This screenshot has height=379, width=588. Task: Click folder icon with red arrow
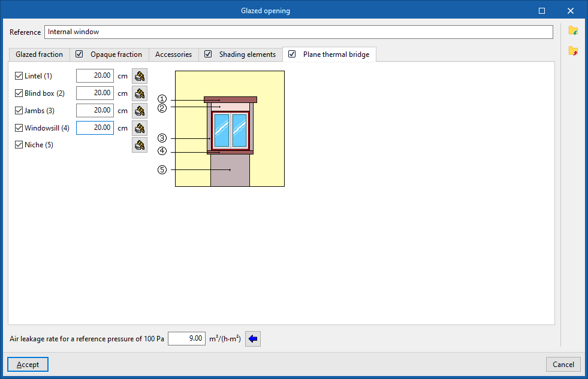point(573,50)
